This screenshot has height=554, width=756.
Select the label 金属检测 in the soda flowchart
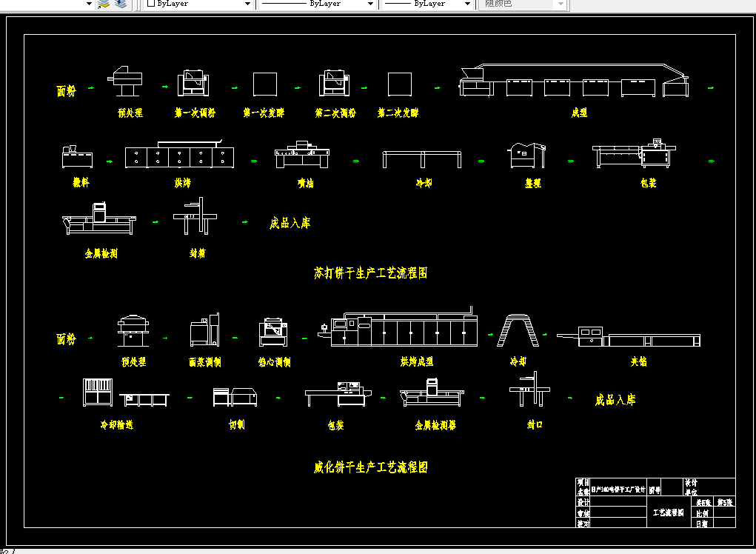pos(101,253)
